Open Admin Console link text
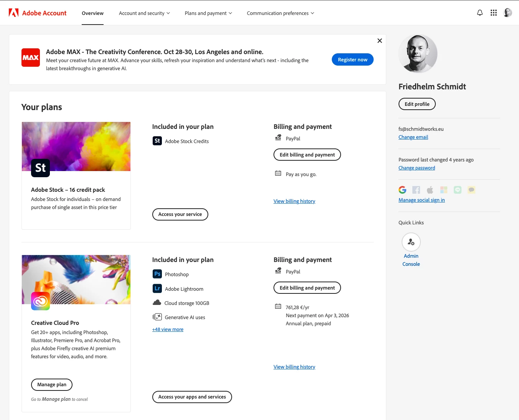 tap(411, 260)
